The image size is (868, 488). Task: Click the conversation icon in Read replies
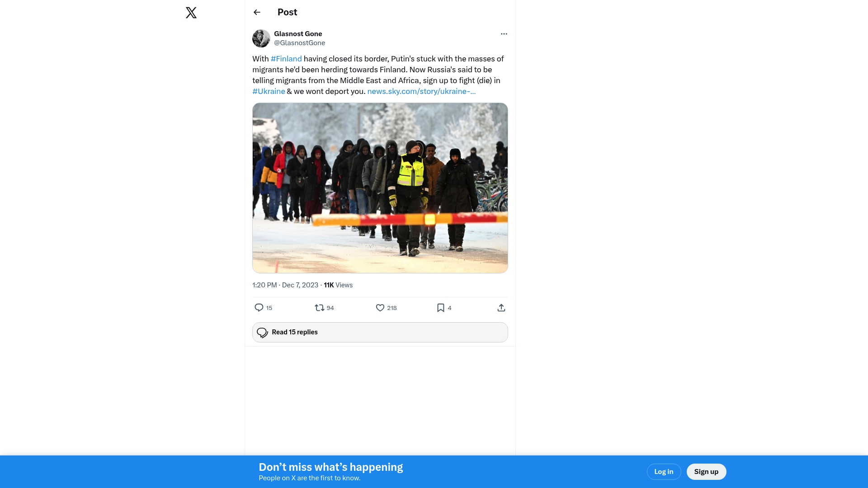click(262, 333)
